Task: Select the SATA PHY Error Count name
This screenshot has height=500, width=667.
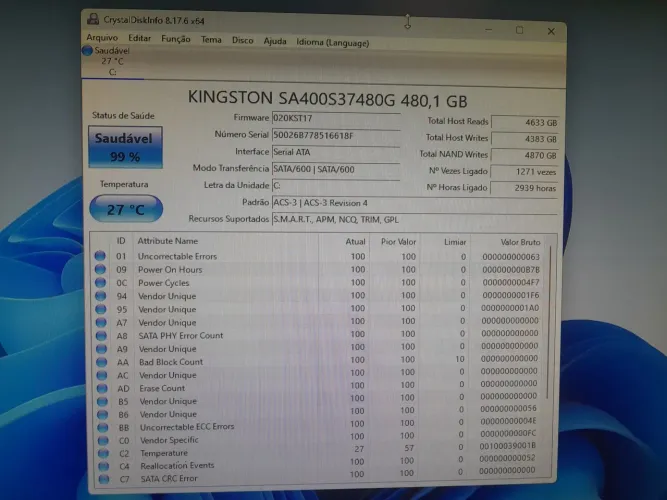Action: coord(181,335)
